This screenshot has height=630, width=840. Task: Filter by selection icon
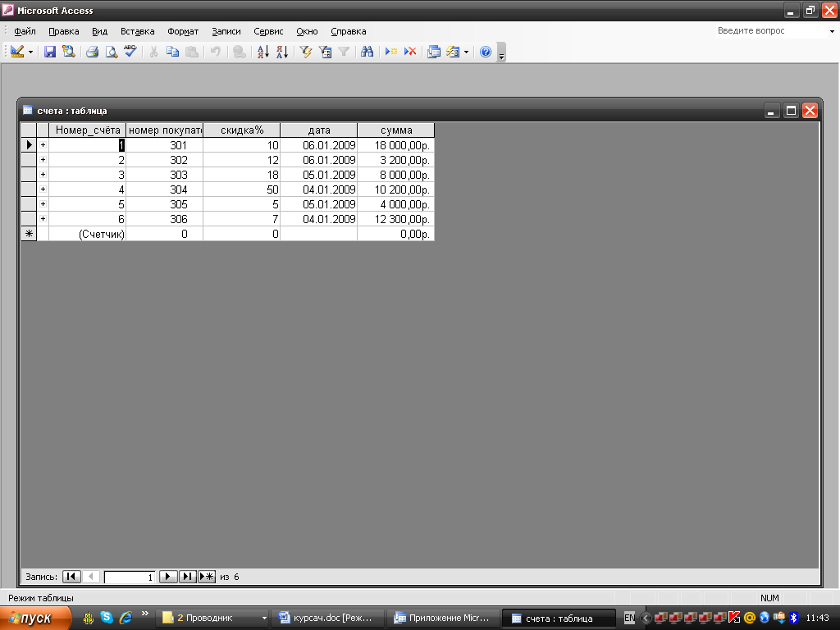306,52
